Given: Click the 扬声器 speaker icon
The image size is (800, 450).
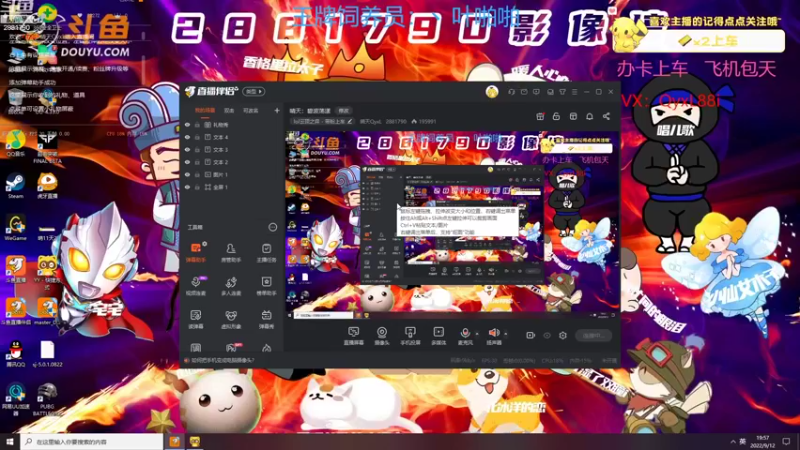Looking at the screenshot, I should (x=493, y=334).
